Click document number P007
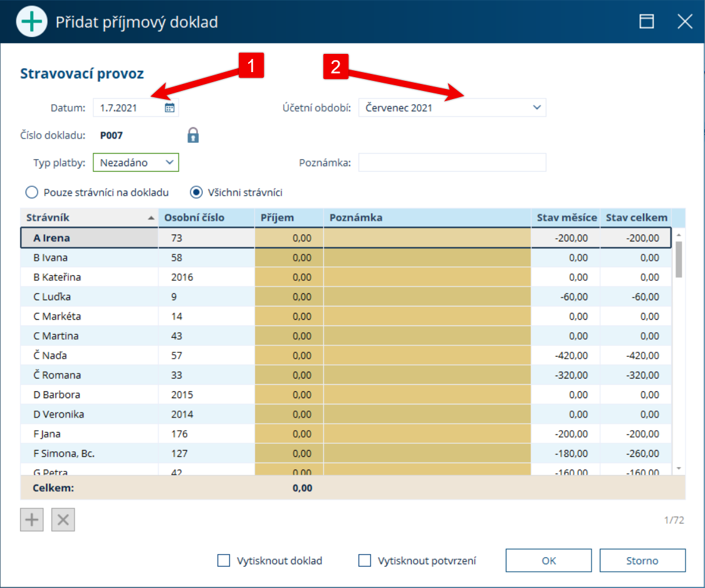The image size is (705, 588). tap(111, 135)
